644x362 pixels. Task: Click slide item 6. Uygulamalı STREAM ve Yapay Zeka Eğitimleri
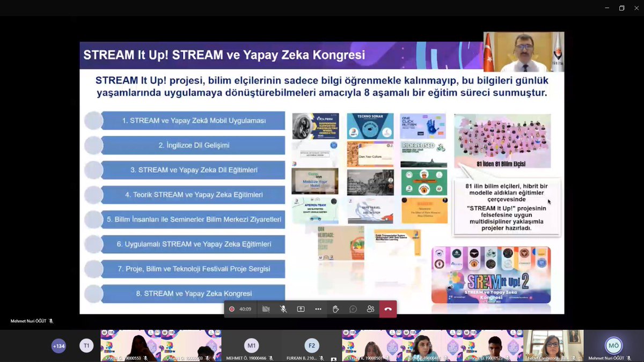tap(194, 244)
